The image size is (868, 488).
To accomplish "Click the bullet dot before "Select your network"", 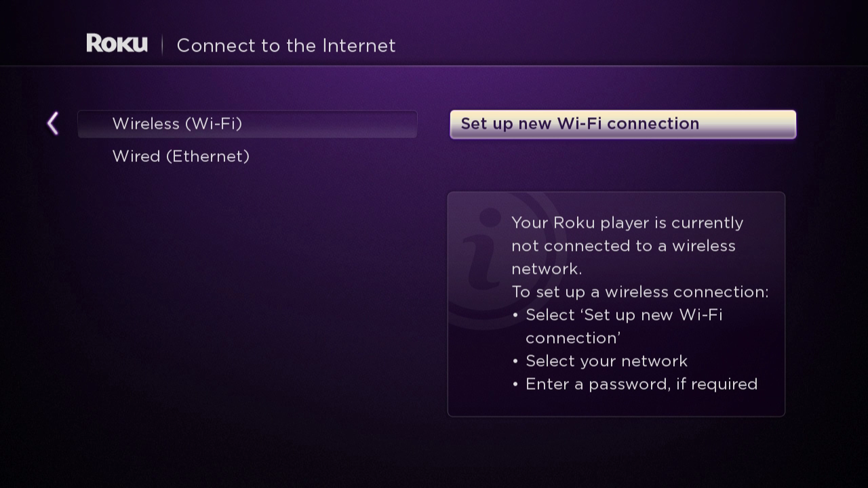I will click(x=515, y=362).
